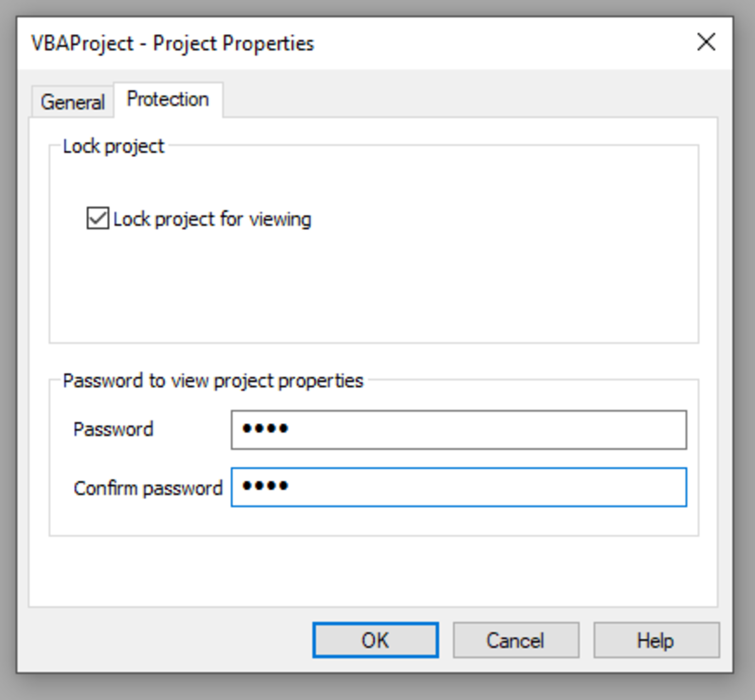Click the "Confirm password" field label

pos(148,488)
